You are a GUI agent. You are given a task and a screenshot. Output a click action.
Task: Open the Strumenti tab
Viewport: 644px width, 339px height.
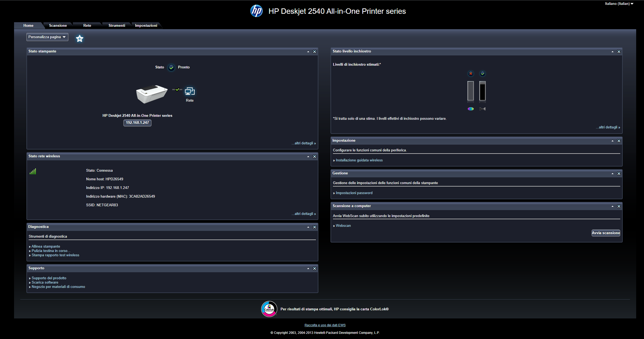tap(117, 25)
